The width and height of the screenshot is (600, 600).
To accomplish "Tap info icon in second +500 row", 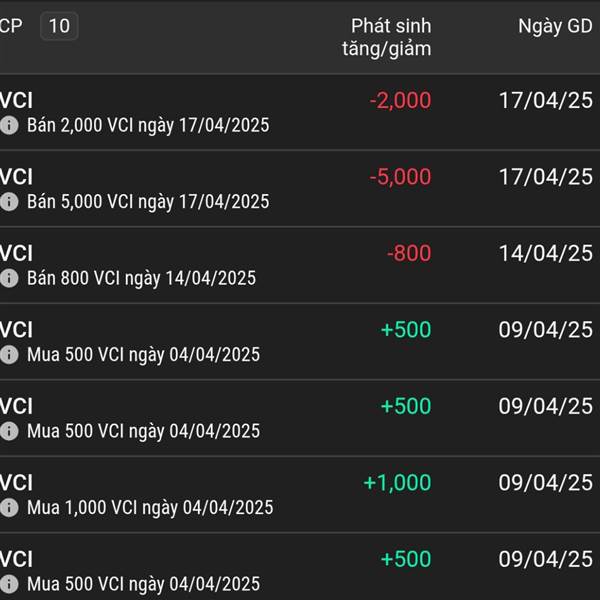I will (9, 431).
